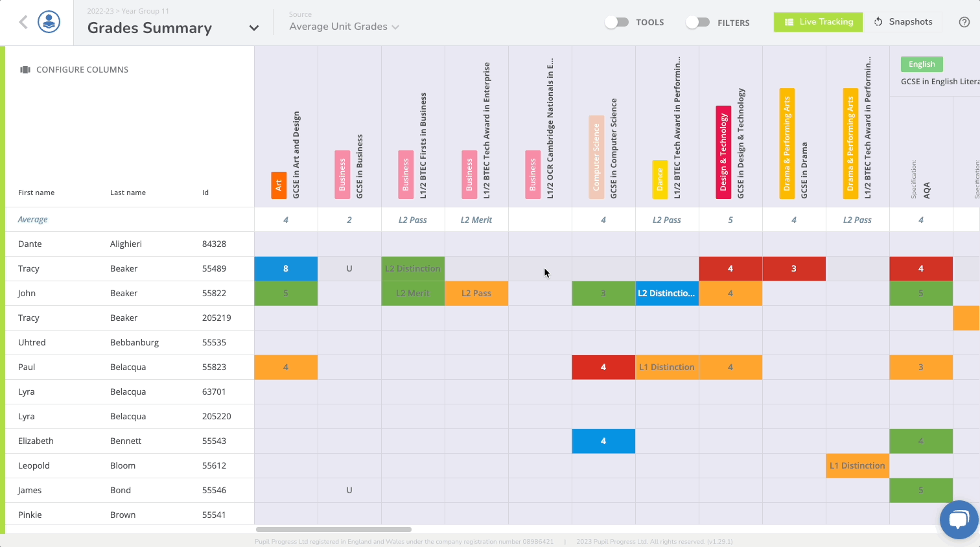Sort by Last name column header

tap(128, 192)
